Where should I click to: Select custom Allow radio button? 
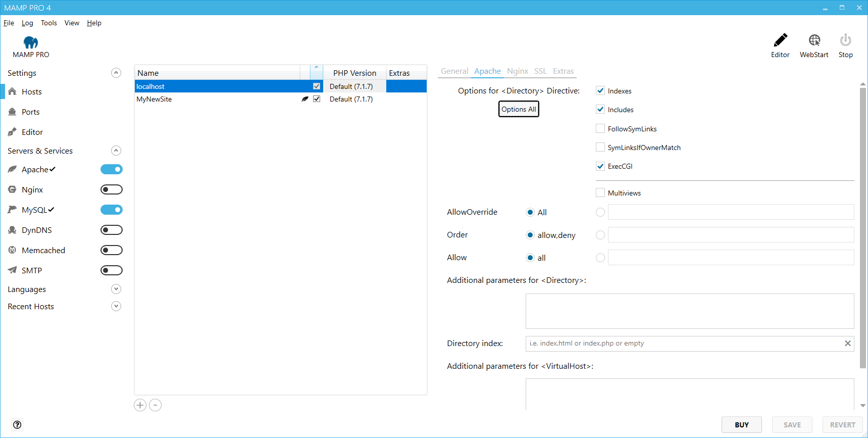[x=600, y=258]
